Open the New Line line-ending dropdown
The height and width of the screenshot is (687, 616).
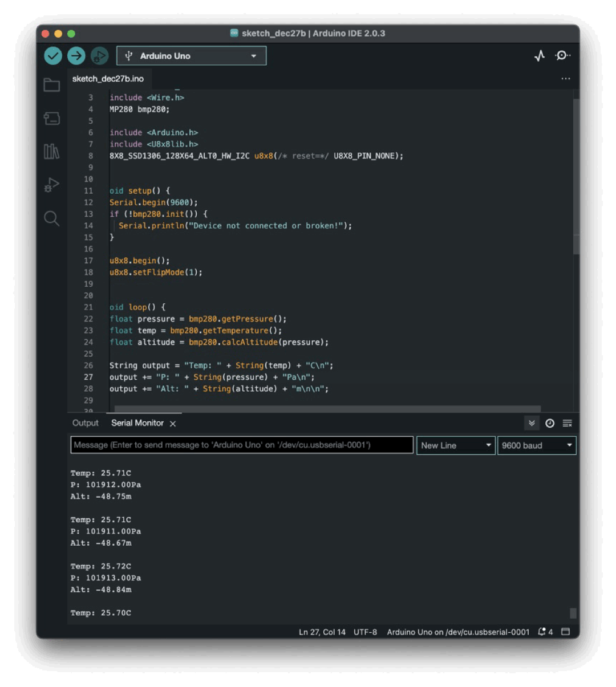(x=455, y=445)
